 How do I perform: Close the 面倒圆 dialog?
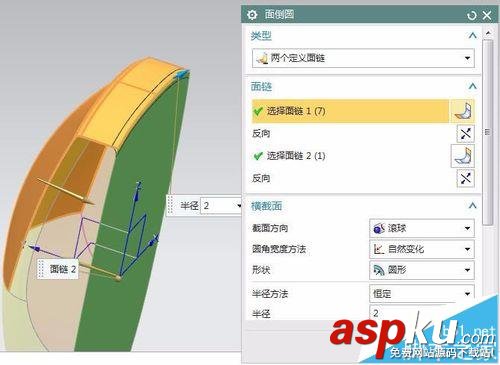click(487, 15)
